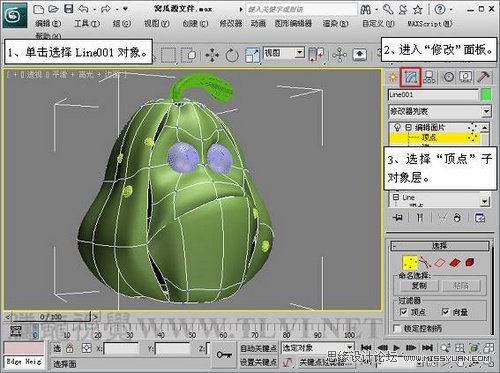Open help question mark icon
Screen dimensions: 500x373
(x=440, y=9)
